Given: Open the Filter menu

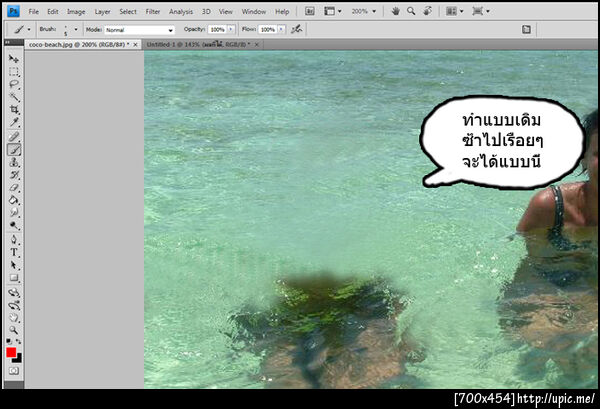Looking at the screenshot, I should tap(153, 12).
